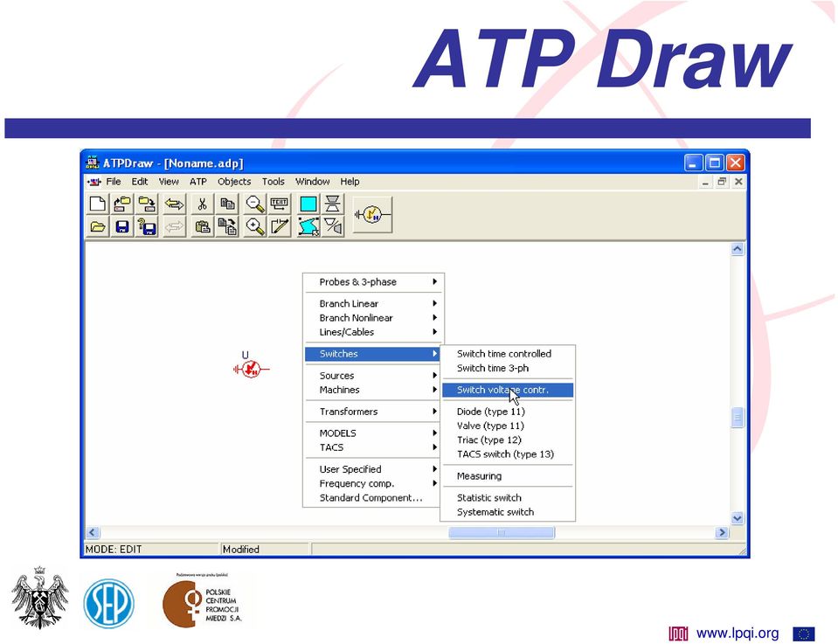Click the yellow double-arrow Undo icon
The image size is (838, 644).
click(174, 204)
